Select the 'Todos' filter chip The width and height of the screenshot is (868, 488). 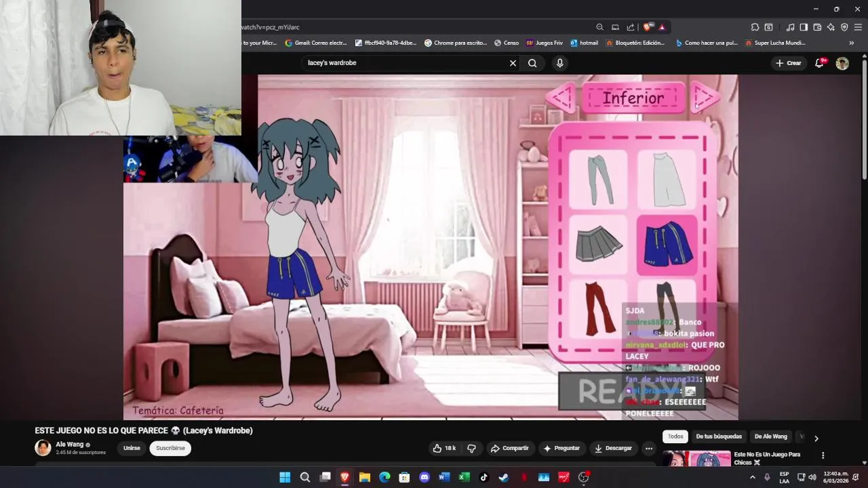tap(675, 436)
